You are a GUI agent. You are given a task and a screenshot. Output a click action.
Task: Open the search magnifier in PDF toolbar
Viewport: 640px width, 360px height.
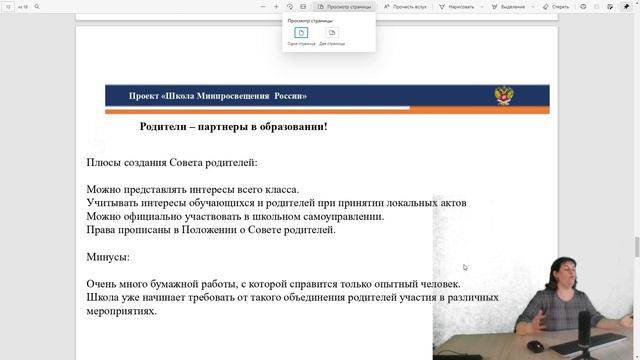tap(37, 7)
